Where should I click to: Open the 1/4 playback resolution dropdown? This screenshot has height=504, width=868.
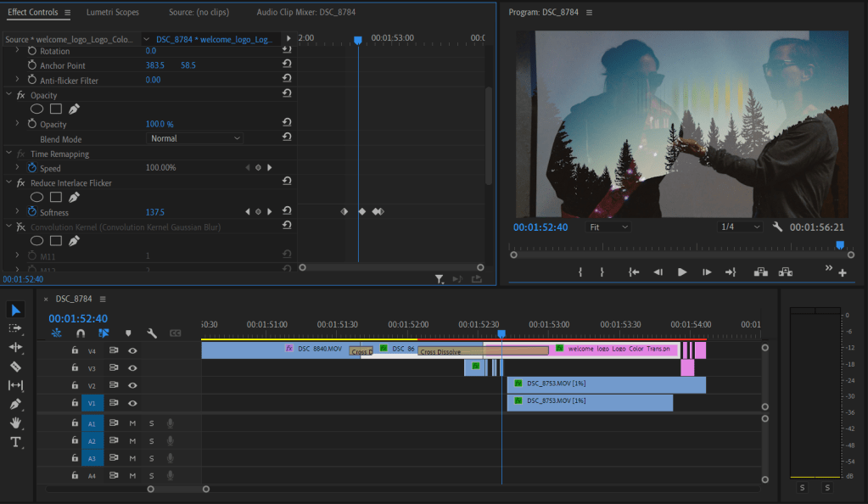pos(739,227)
